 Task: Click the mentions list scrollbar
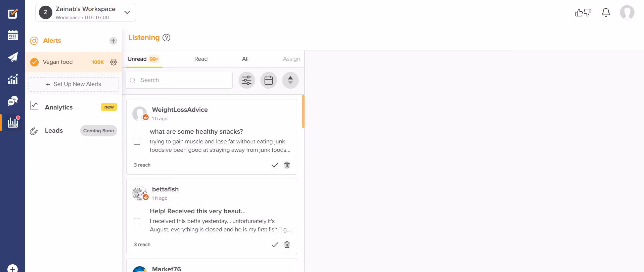tap(303, 111)
